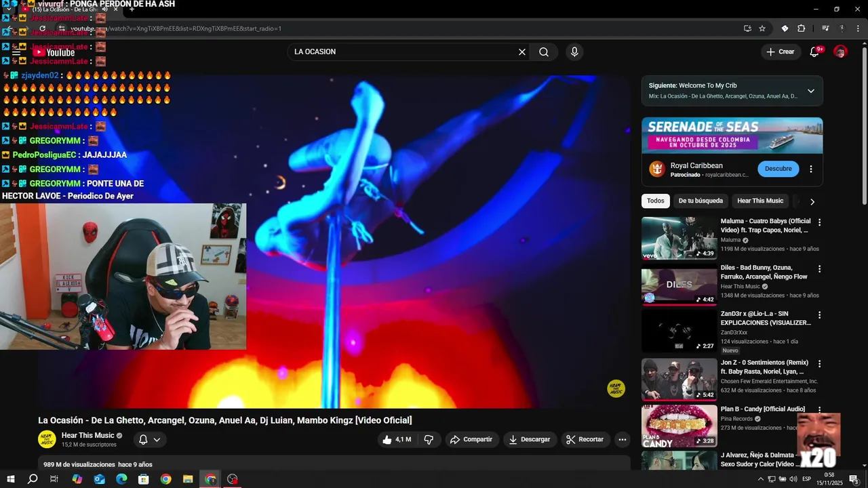868x488 pixels.
Task: Select the Hear This Music chip
Action: click(760, 201)
